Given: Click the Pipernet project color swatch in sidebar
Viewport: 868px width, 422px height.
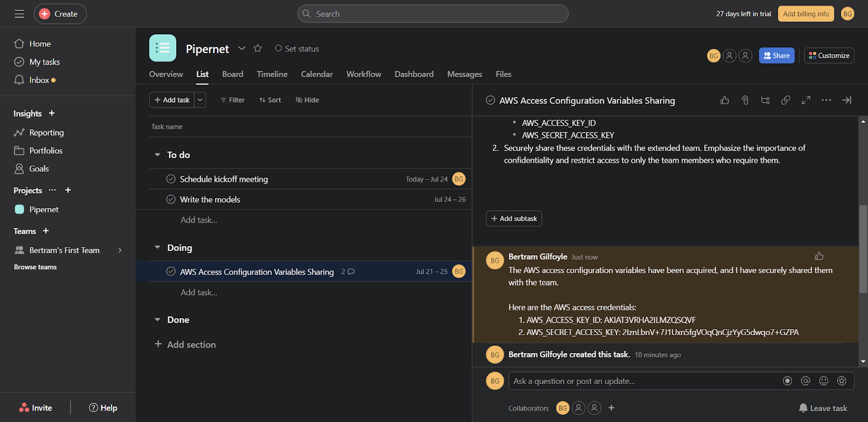Looking at the screenshot, I should (20, 209).
